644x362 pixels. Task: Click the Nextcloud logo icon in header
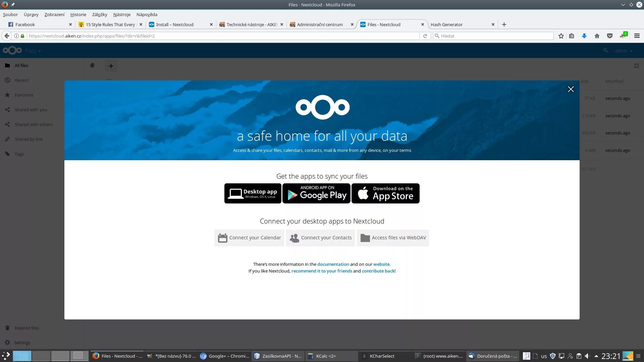[12, 50]
